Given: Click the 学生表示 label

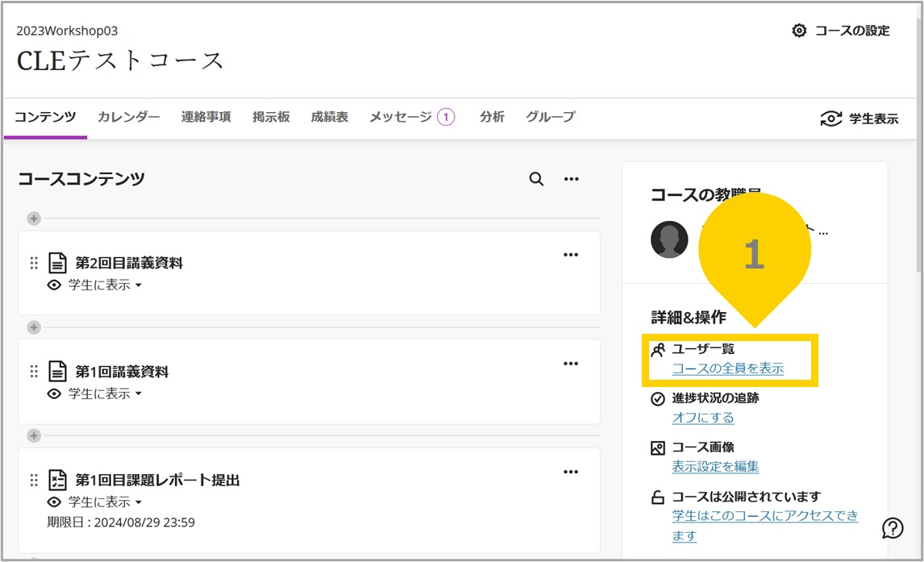Looking at the screenshot, I should pyautogui.click(x=873, y=119).
